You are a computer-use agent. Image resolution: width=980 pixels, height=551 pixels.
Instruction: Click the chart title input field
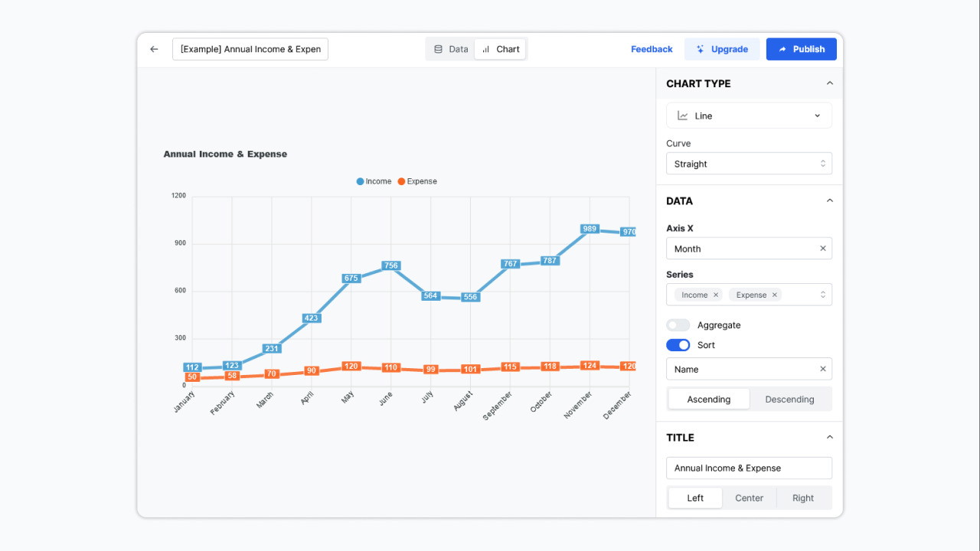(x=749, y=468)
